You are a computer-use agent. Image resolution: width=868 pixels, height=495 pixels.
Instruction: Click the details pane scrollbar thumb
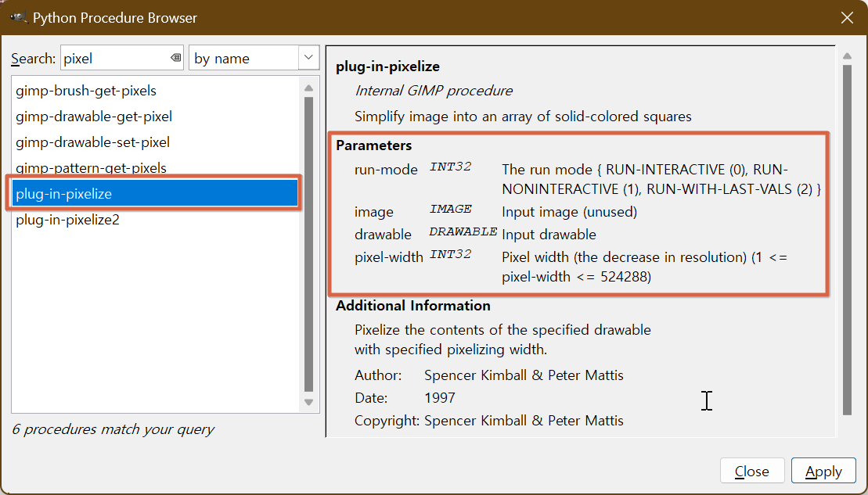847,239
